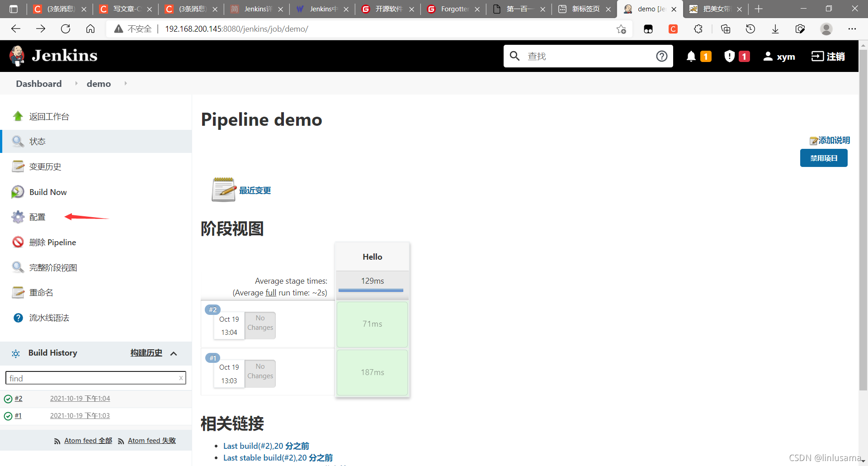The height and width of the screenshot is (466, 868).
Task: Open 配置 configuration page
Action: pyautogui.click(x=37, y=217)
